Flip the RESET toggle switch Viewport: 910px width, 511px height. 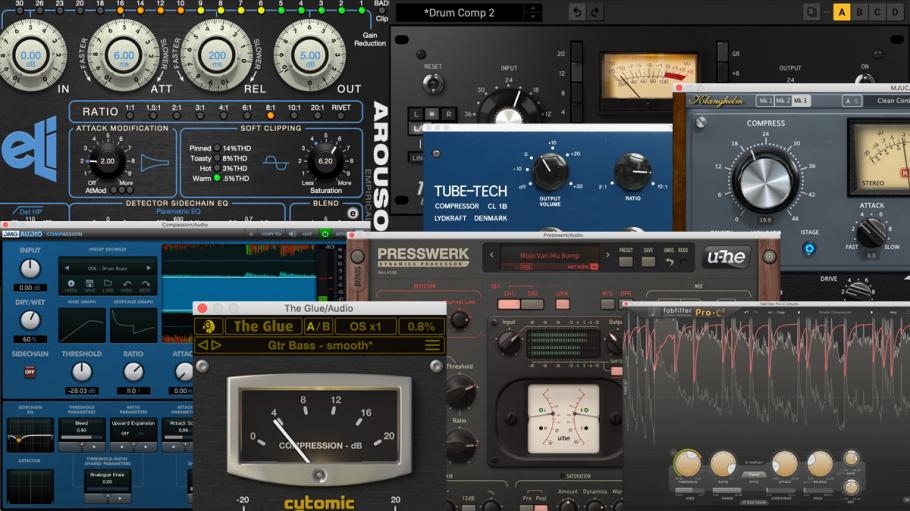[432, 84]
